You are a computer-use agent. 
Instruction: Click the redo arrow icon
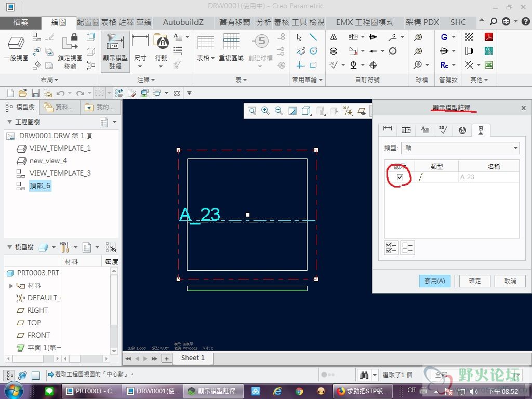click(80, 93)
